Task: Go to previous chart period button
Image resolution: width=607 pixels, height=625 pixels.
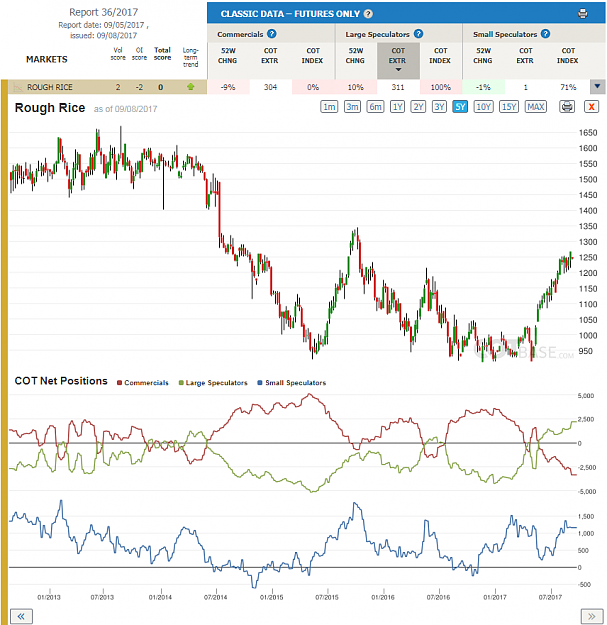Action: (21, 616)
